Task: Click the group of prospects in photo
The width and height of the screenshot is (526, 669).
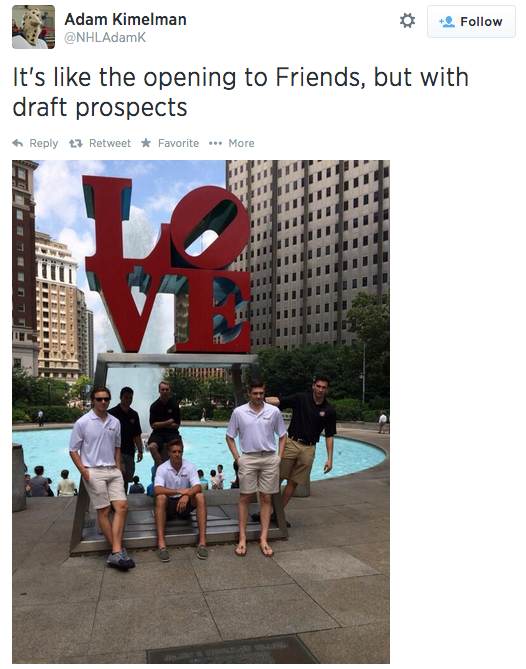Action: click(203, 469)
